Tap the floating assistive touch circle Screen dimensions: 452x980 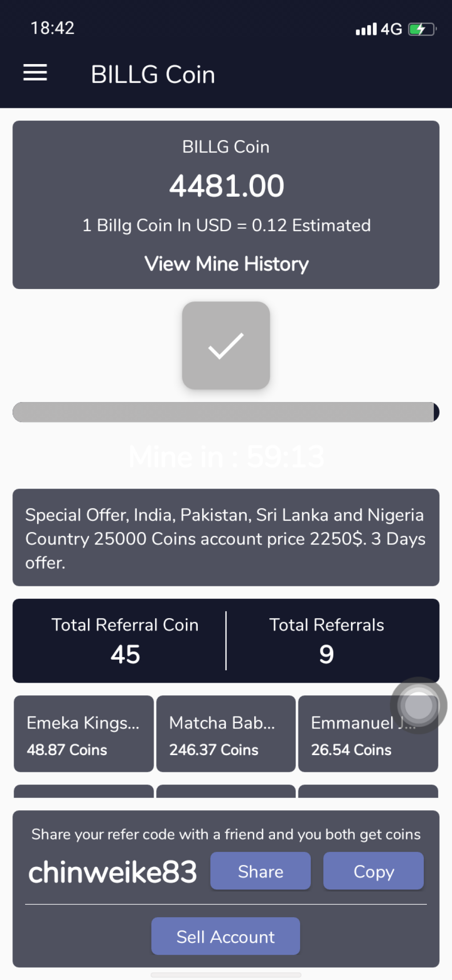pyautogui.click(x=418, y=706)
